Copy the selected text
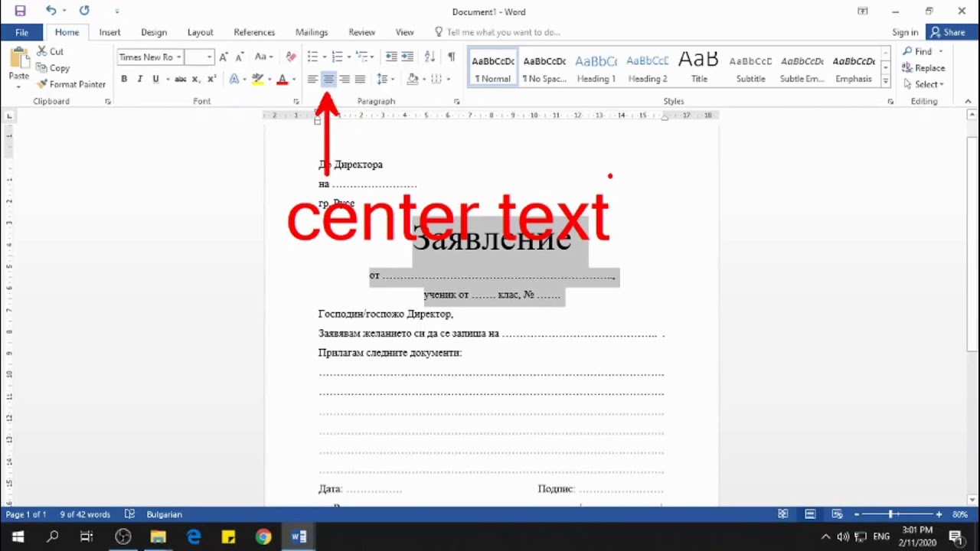The width and height of the screenshot is (980, 551). [53, 68]
